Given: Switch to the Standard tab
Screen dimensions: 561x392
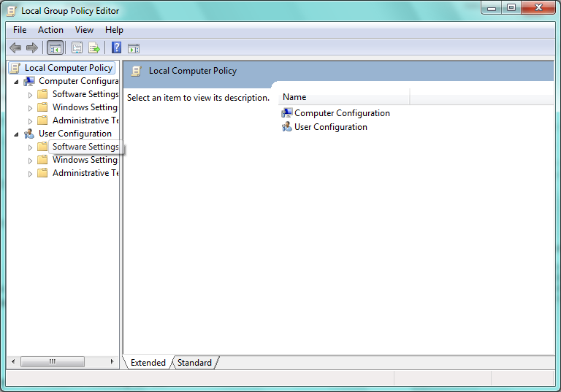Looking at the screenshot, I should click(194, 363).
